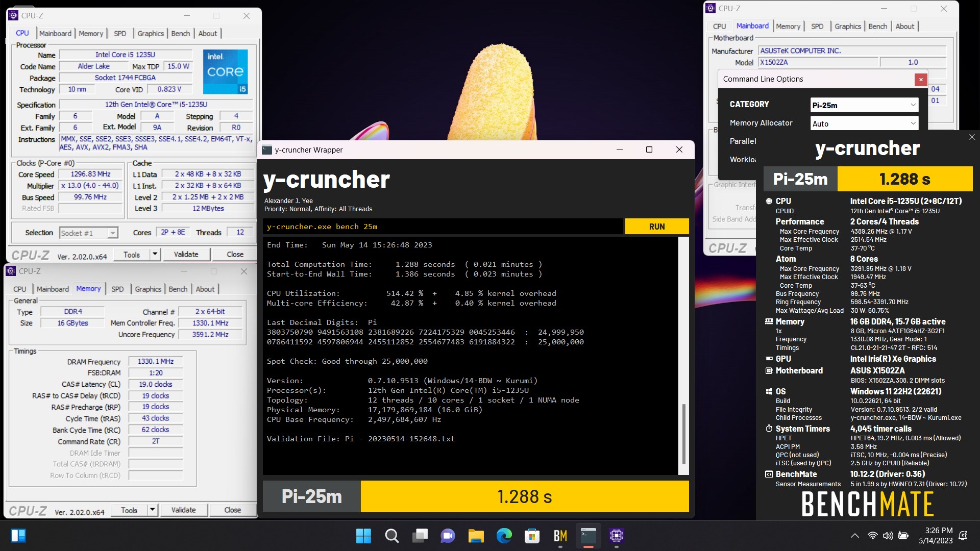Click y-cruncher Wrapper title icon
This screenshot has width=980, height=551.
click(x=267, y=149)
